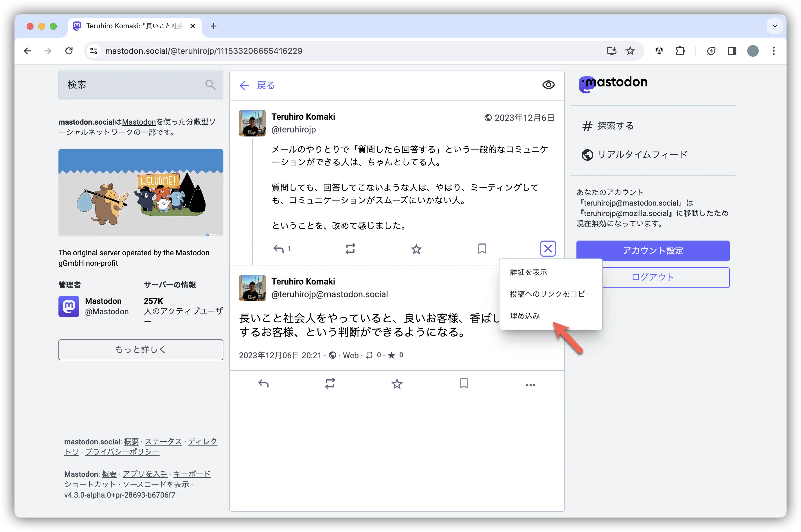
Task: Toggle the eye/visibility icon at top right
Action: pyautogui.click(x=548, y=85)
